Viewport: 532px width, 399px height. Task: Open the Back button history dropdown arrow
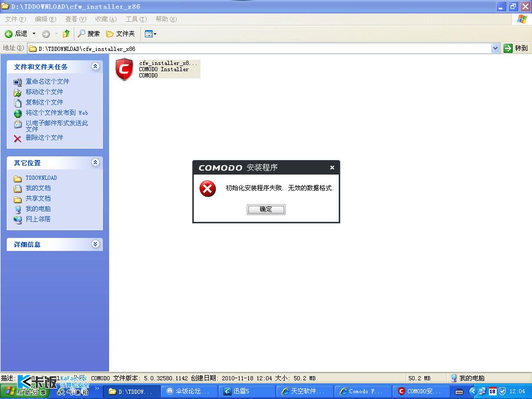34,34
